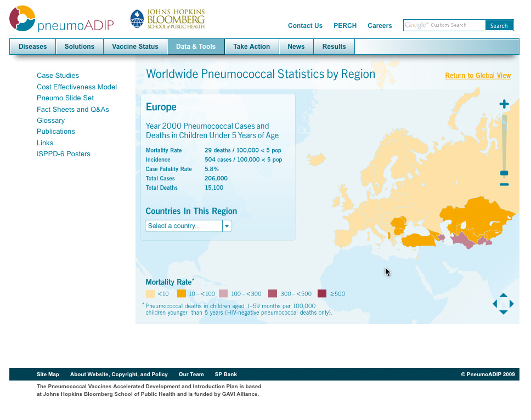
Task: Open the Select a country dropdown
Action: (183, 226)
